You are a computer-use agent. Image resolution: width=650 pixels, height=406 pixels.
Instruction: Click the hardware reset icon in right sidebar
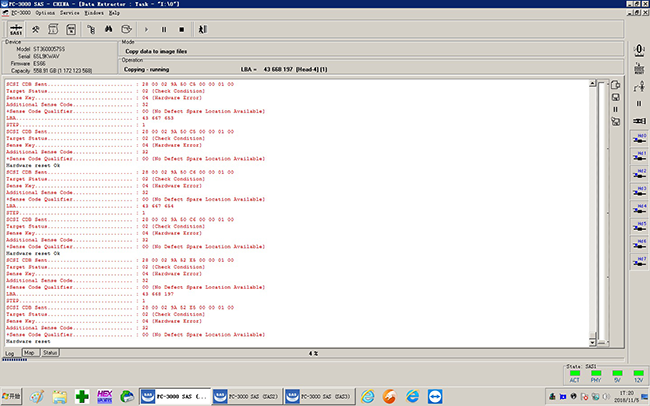[639, 68]
